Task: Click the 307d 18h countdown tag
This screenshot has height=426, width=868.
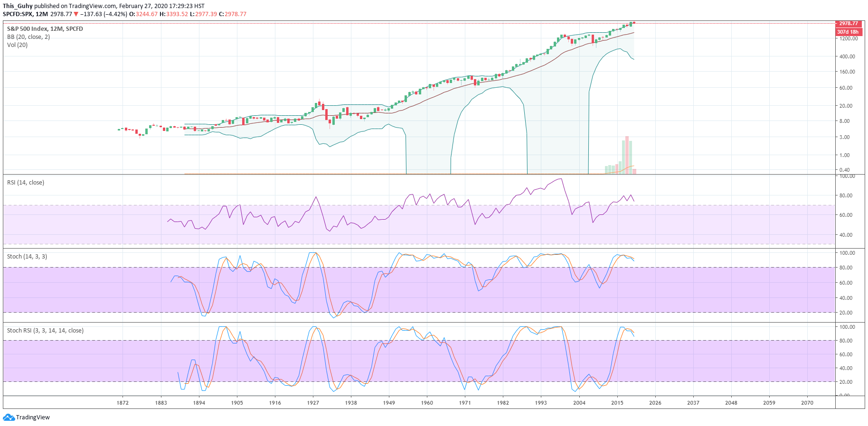Action: (849, 32)
